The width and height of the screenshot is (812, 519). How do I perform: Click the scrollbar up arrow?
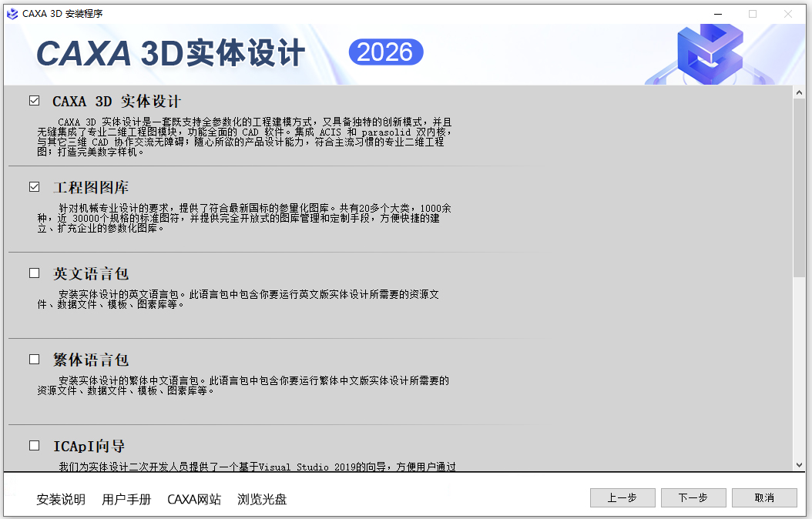tap(799, 92)
